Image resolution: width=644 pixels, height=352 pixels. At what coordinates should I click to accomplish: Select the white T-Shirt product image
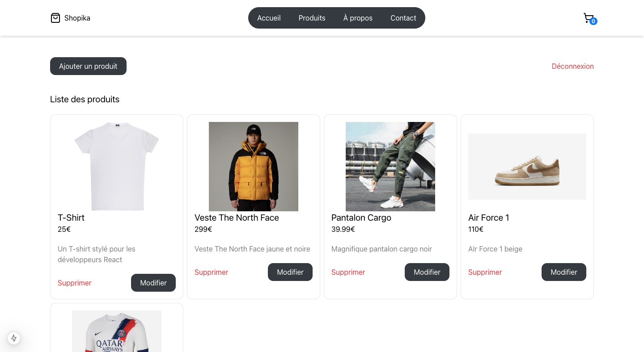coord(117,167)
